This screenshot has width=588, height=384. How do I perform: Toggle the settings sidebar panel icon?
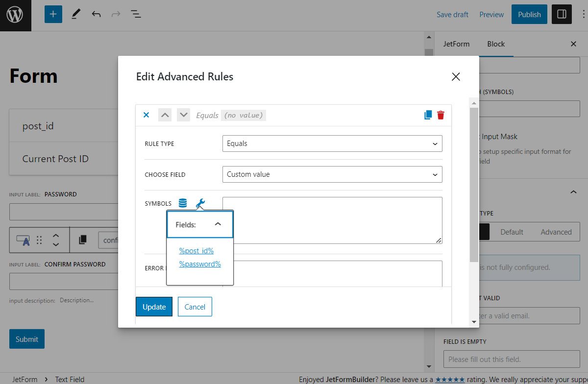click(562, 14)
